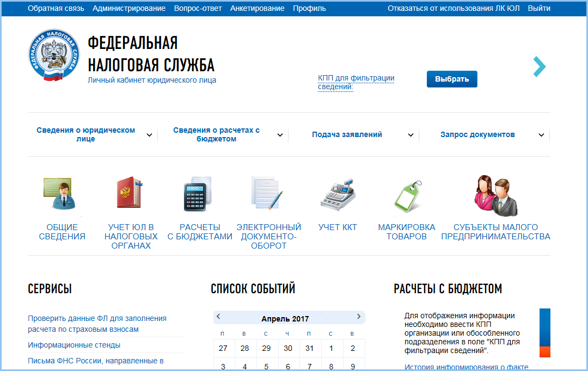Open ЭЛЕКТРОННЫЙ ДОКУМЕНТООБОРОТ text link
588x371 pixels.
point(268,237)
